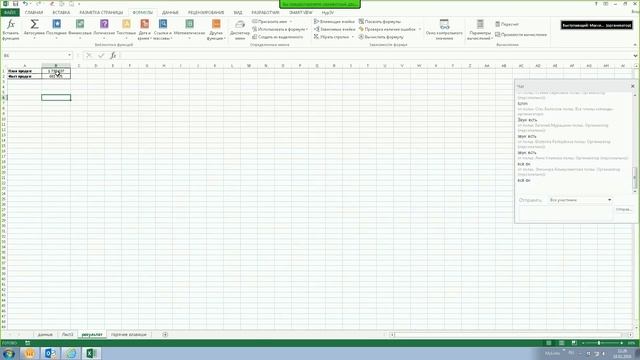Viewport: 640px width, 360px height.
Task: Toggle Show Formulas
Action: tap(380, 22)
